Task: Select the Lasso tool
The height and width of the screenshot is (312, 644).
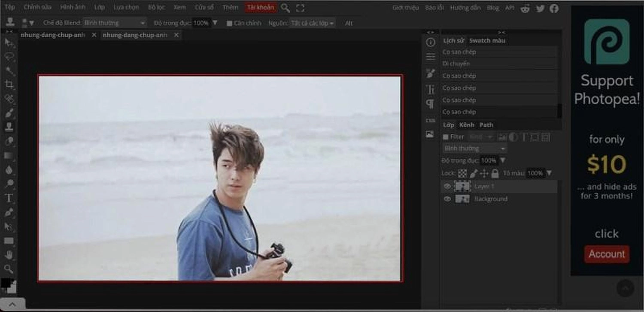Action: (9, 56)
